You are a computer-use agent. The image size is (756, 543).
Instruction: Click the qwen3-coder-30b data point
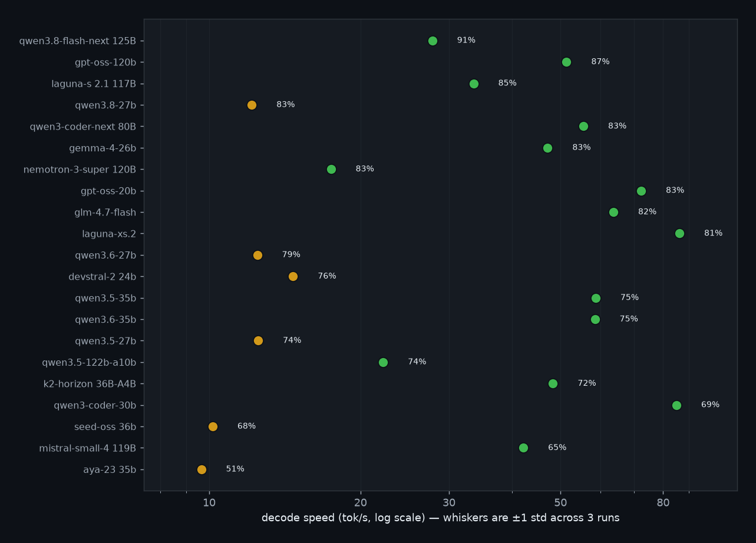click(676, 405)
